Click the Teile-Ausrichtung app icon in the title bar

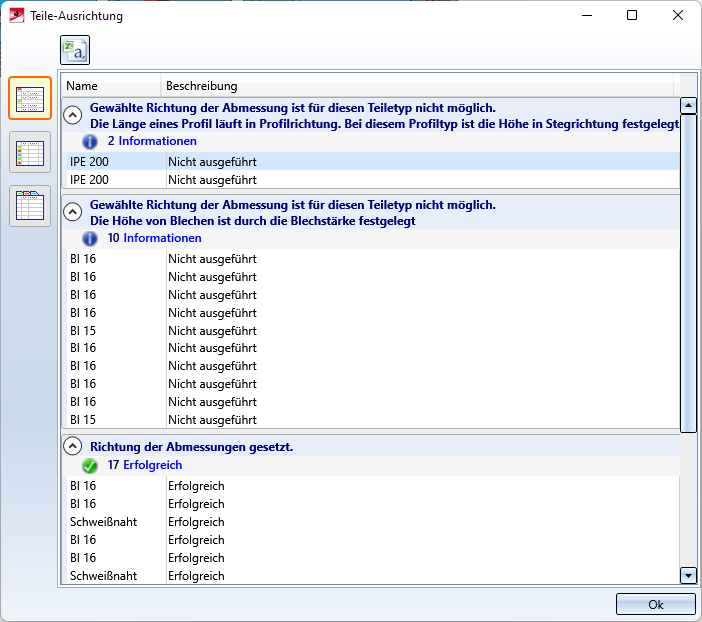point(17,16)
